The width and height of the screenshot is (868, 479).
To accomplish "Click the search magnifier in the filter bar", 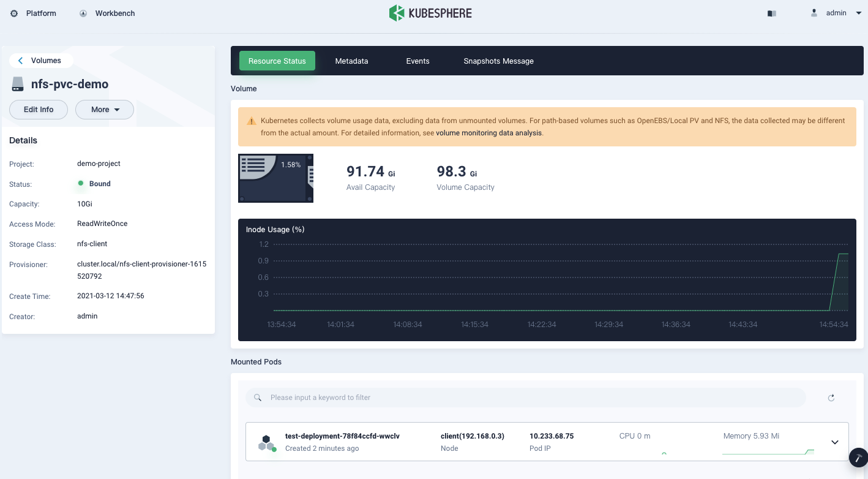I will pos(257,398).
